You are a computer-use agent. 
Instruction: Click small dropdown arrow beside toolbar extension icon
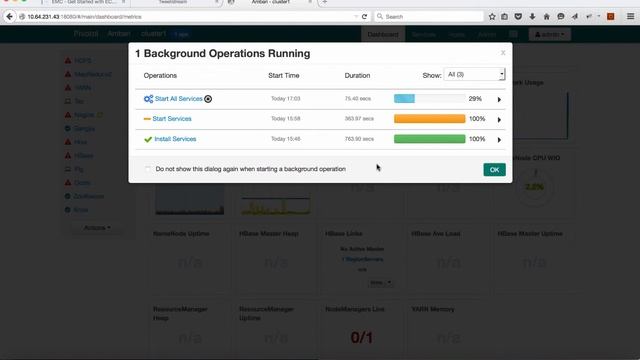(x=599, y=16)
